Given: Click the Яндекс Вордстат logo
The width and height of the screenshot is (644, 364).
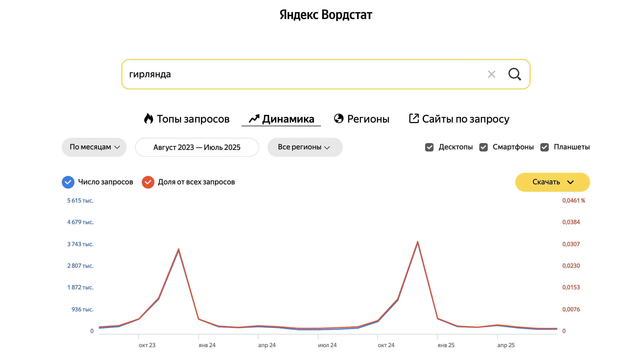Looking at the screenshot, I should click(x=326, y=15).
